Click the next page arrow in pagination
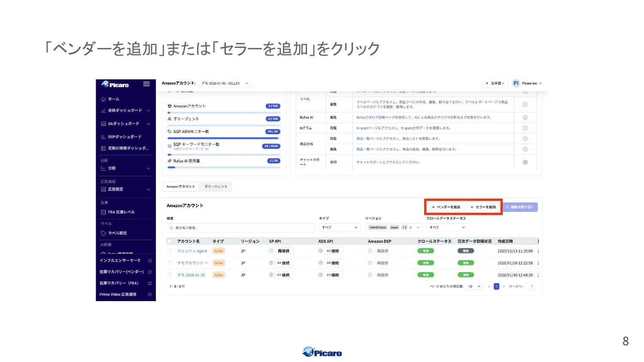644x362 pixels. (x=504, y=287)
